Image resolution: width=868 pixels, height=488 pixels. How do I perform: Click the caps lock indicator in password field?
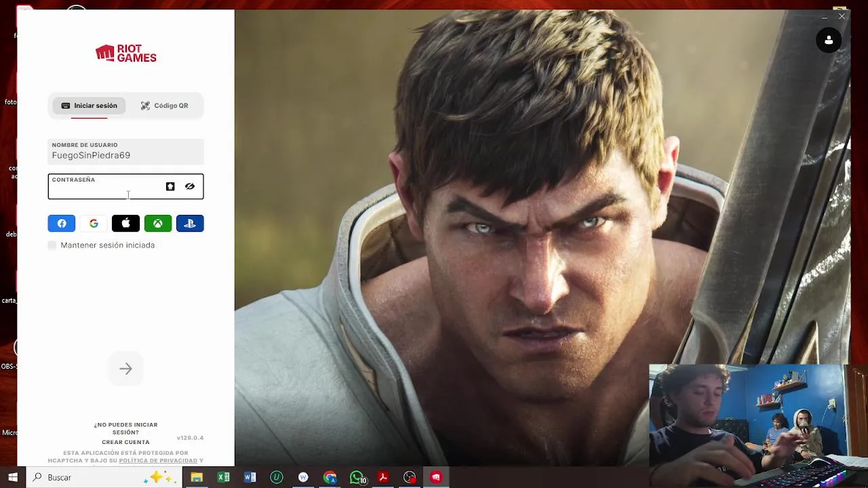pyautogui.click(x=170, y=186)
